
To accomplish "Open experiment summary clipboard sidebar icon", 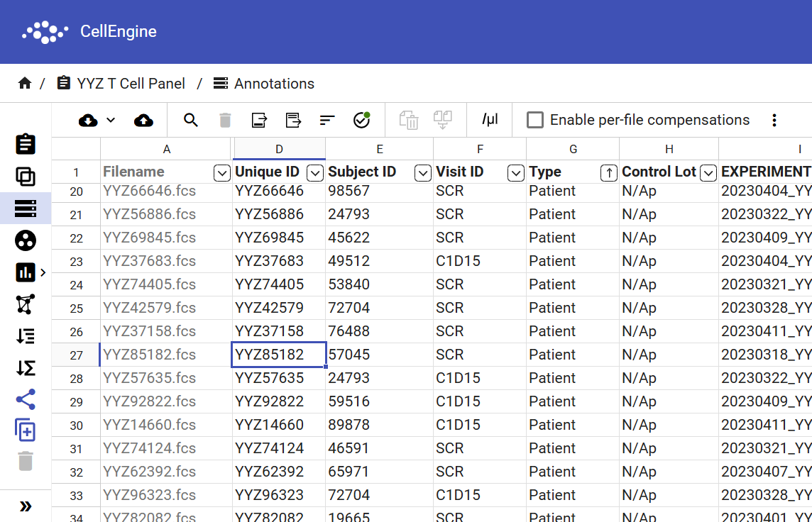I will (26, 145).
